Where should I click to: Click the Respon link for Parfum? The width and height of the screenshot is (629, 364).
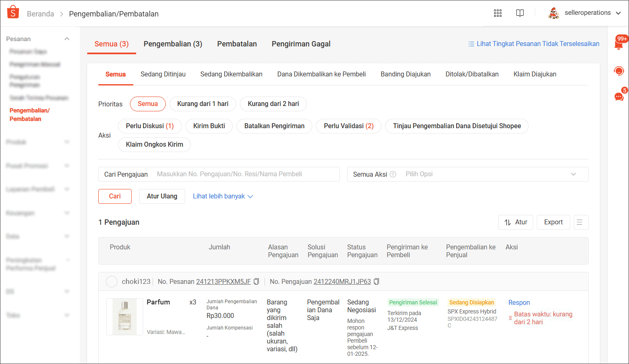(x=519, y=303)
